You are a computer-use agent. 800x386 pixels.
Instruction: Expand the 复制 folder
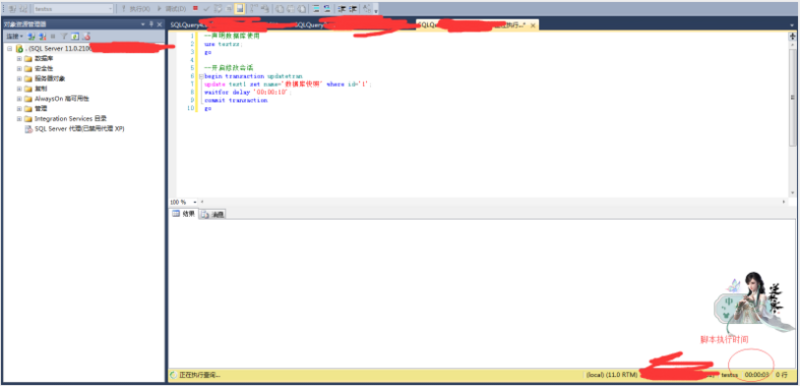pos(19,88)
